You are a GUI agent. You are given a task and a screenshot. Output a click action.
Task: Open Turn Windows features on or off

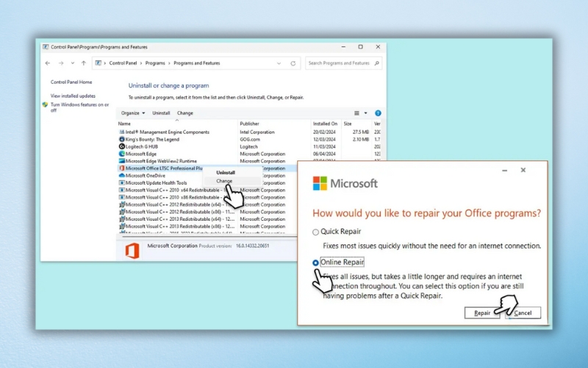(x=79, y=107)
